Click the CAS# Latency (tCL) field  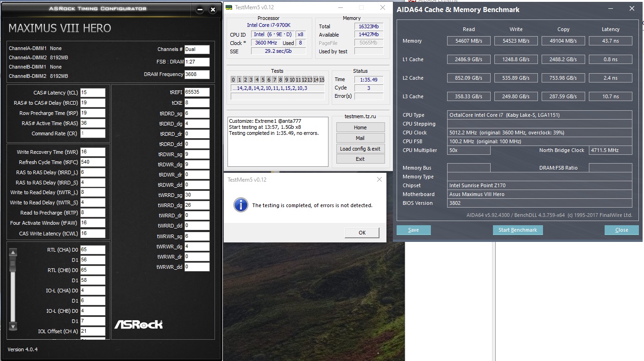pyautogui.click(x=93, y=93)
